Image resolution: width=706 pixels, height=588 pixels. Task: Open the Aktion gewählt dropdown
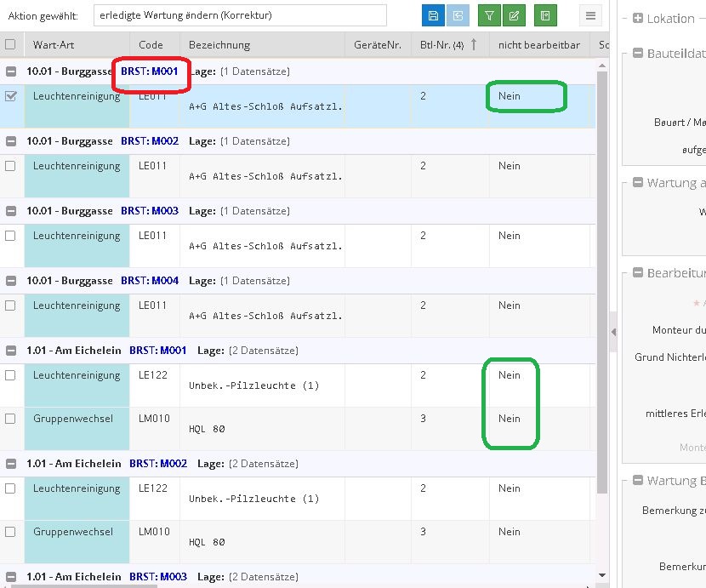(x=241, y=14)
